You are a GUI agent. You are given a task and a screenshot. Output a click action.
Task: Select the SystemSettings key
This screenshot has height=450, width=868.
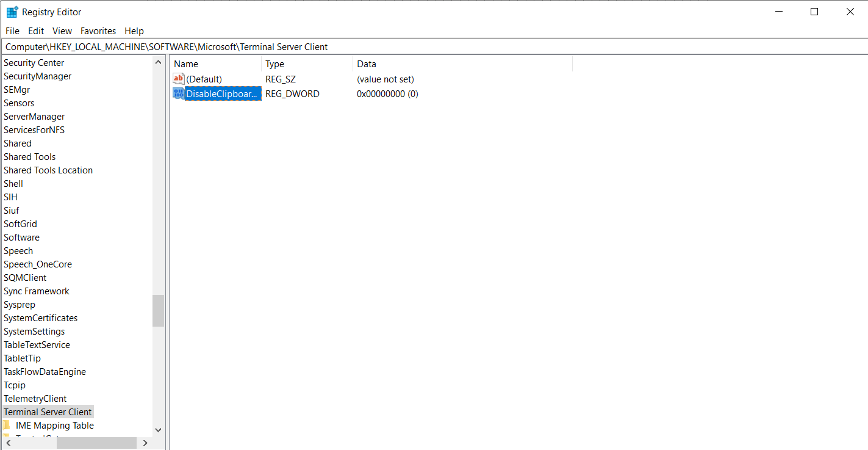click(34, 332)
